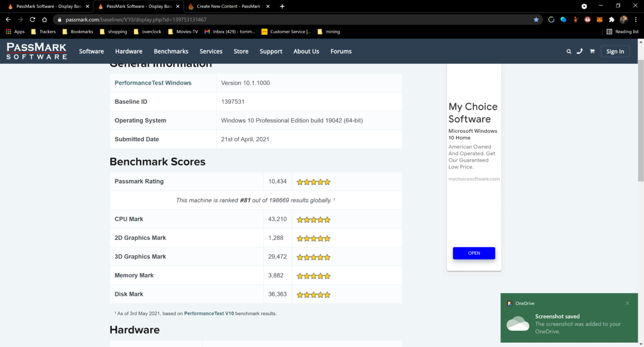Open the Software menu

pyautogui.click(x=91, y=51)
